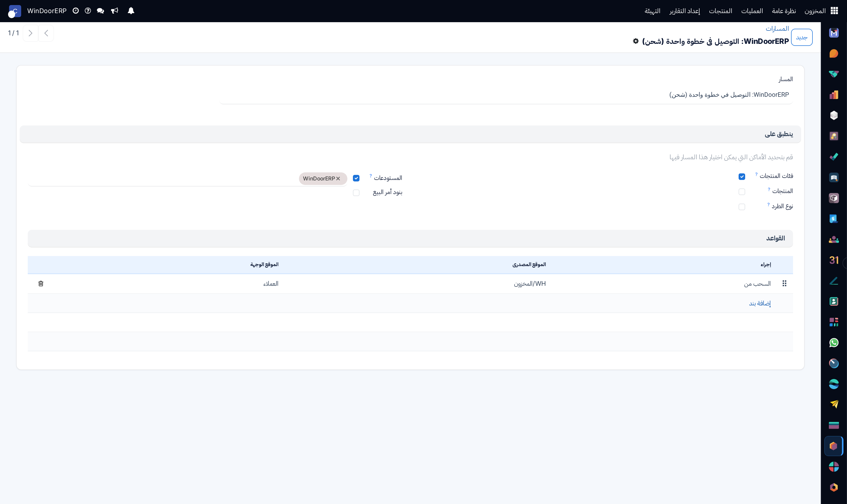Open the bar chart Sales app icon
The height and width of the screenshot is (504, 847).
point(834,95)
